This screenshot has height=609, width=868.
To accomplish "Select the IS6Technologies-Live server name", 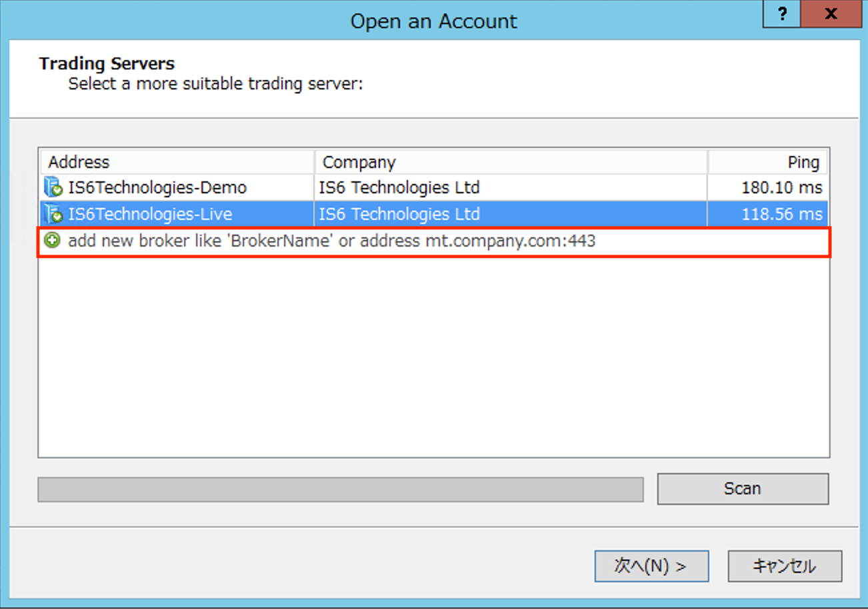I will (151, 215).
